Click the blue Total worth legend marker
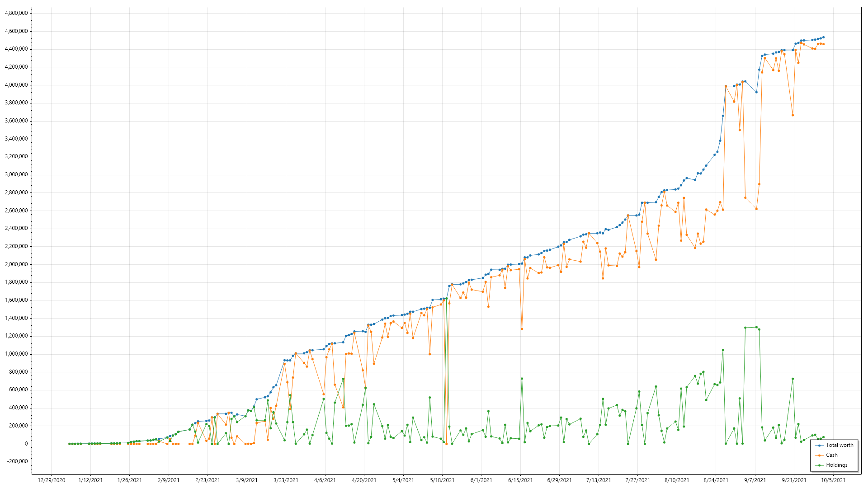868x488 pixels. click(x=820, y=446)
